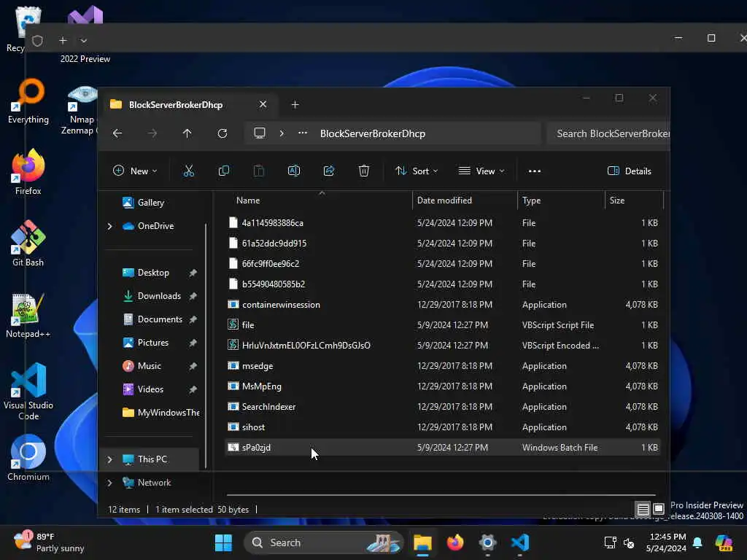Viewport: 747px width, 560px height.
Task: Click the breadcrumb chevron after the PC icon
Action: 282,133
